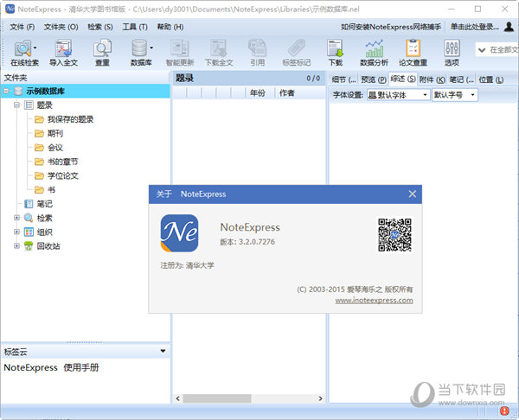Click 如何安装NoteExpress网络捕手 link

(x=391, y=27)
